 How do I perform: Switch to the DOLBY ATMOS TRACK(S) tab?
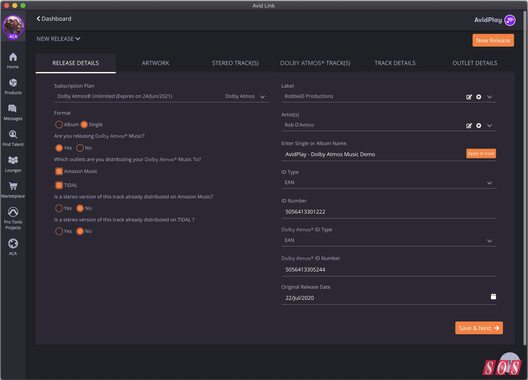pyautogui.click(x=315, y=63)
